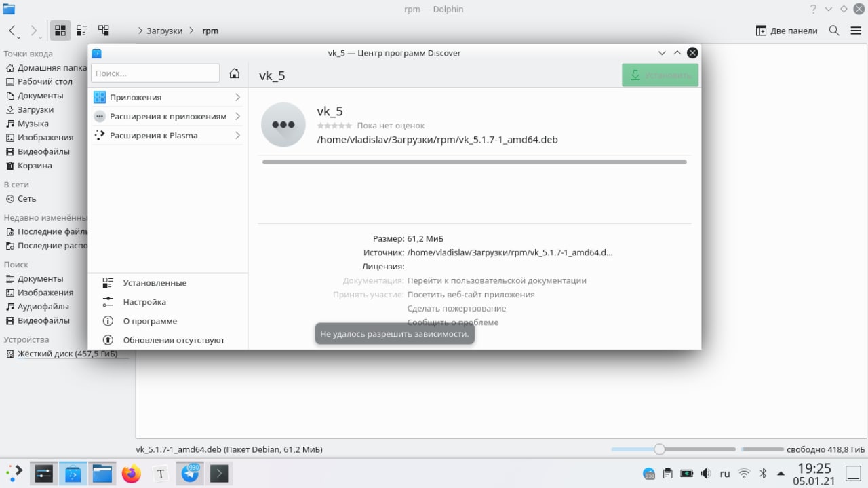Image resolution: width=868 pixels, height=488 pixels.
Task: Follow Перейти к пользовательской документации link
Action: coord(497,280)
